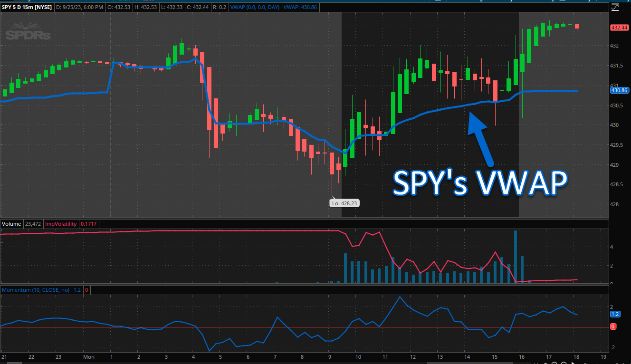Image resolution: width=631 pixels, height=364 pixels.
Task: Click the 'ImpVolatility' study label
Action: 61,224
